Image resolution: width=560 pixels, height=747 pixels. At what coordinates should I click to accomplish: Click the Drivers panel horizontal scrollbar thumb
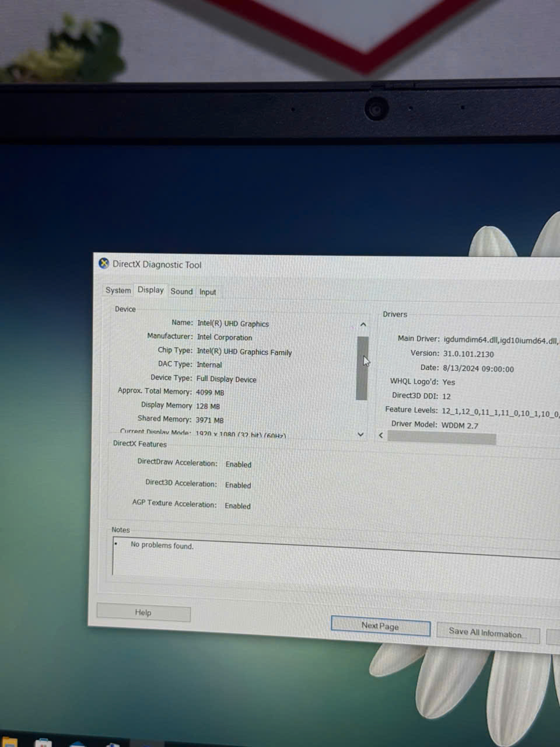pos(442,438)
